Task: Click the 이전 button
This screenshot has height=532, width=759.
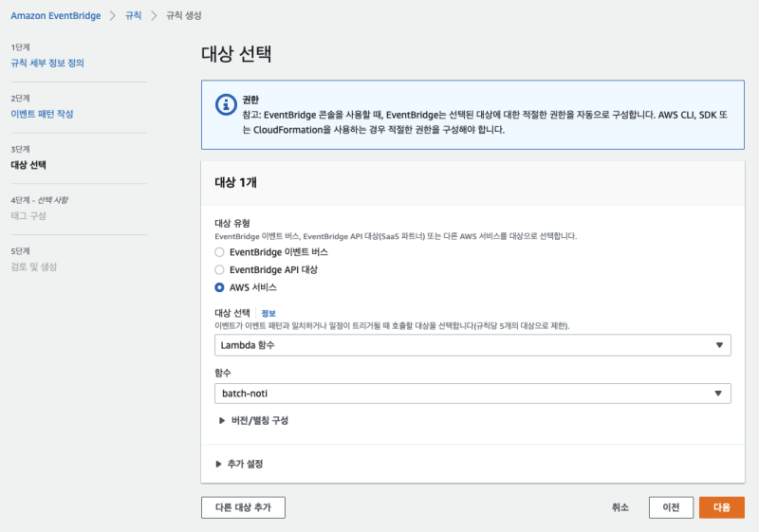Action: (x=671, y=507)
